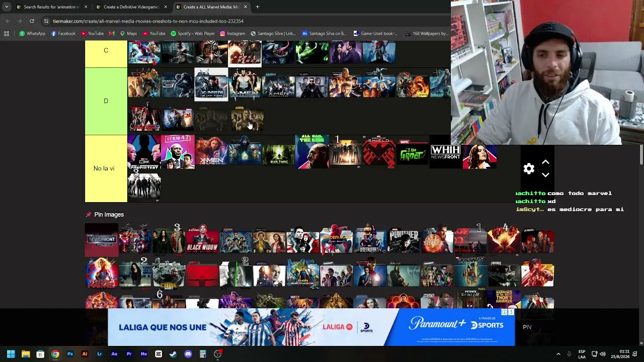Close the 'Create a Definitive Videogame' tab

pos(166,7)
